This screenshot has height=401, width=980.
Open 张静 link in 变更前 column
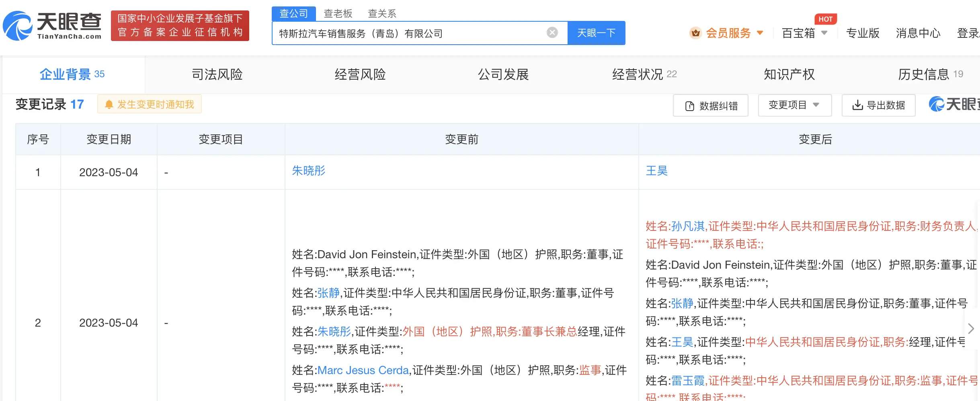point(329,293)
